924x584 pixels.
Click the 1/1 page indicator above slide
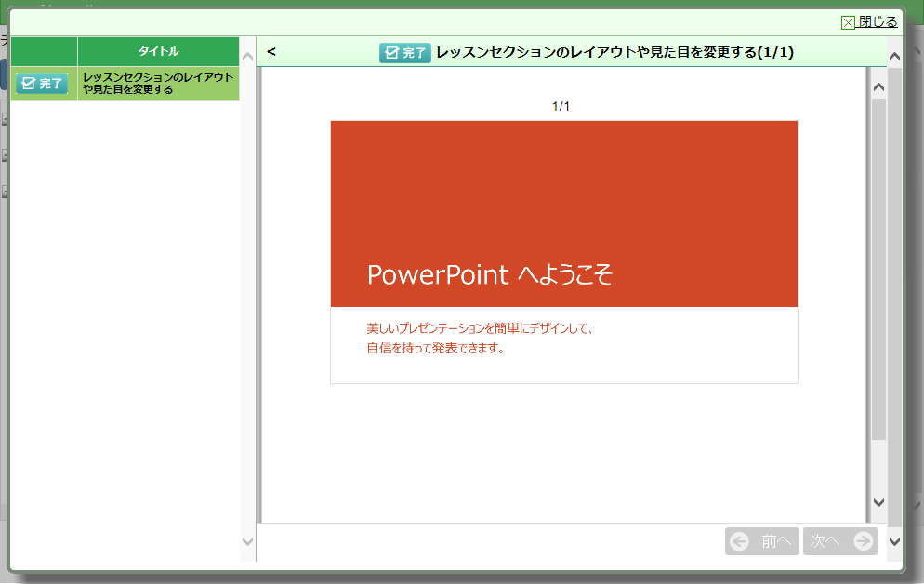pyautogui.click(x=561, y=107)
